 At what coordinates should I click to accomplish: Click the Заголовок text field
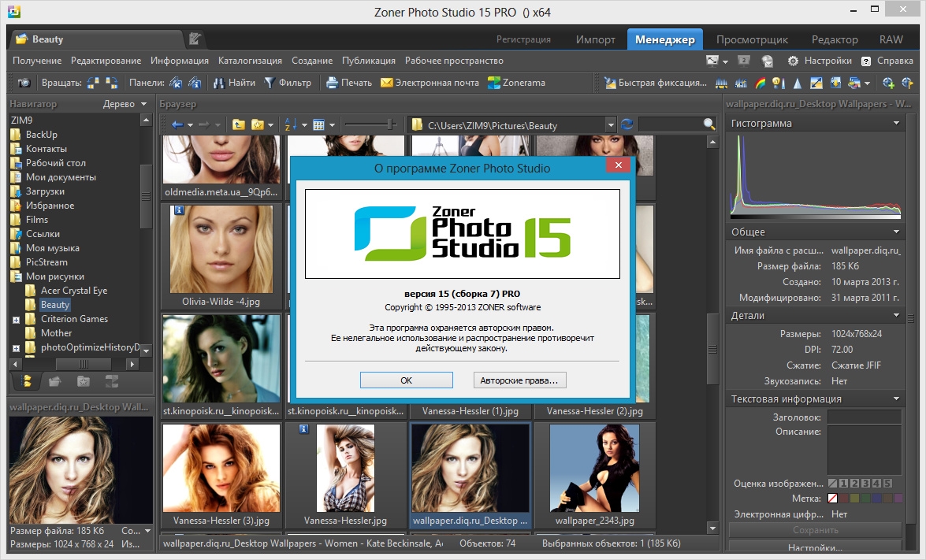[864, 417]
